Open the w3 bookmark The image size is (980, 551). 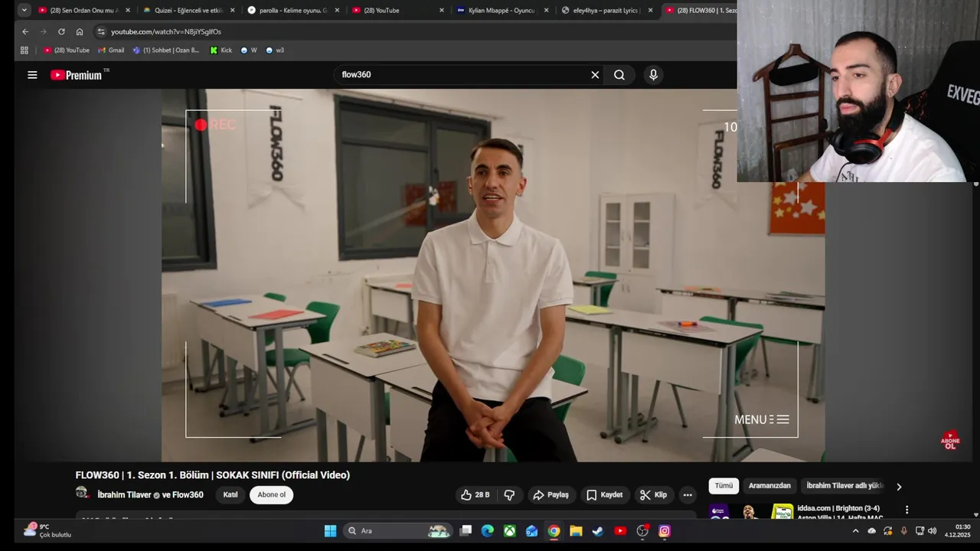click(x=275, y=51)
